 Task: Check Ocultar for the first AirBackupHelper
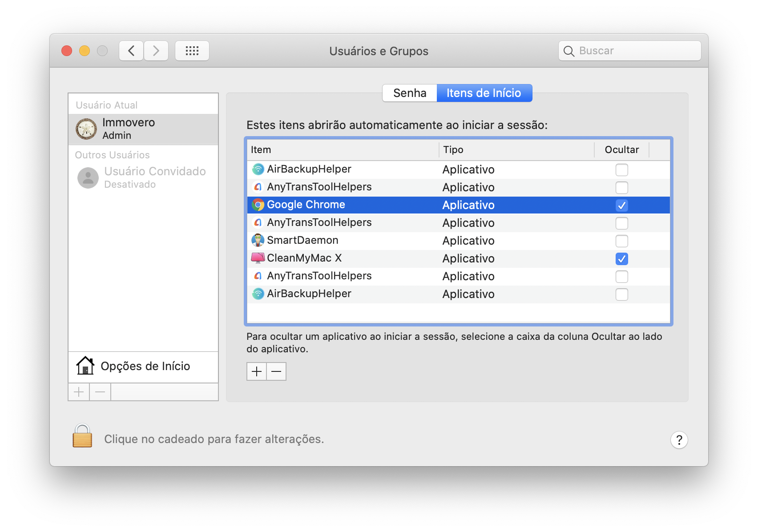point(621,170)
